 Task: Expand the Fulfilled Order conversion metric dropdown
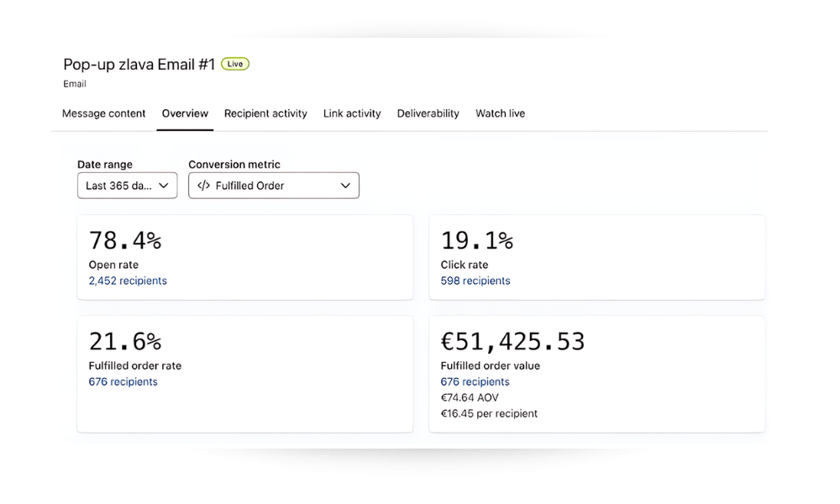pos(273,186)
